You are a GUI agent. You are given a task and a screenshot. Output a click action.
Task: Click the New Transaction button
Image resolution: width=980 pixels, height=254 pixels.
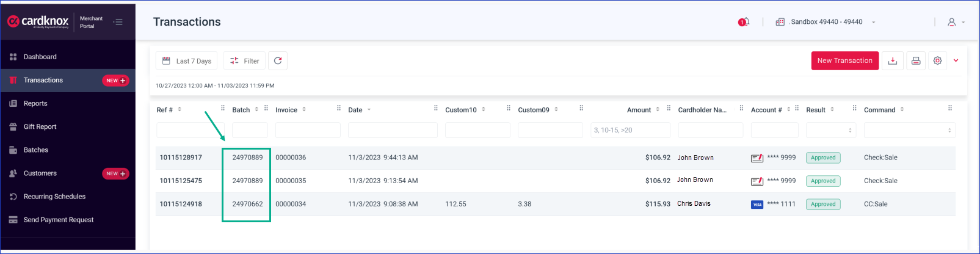(x=845, y=60)
